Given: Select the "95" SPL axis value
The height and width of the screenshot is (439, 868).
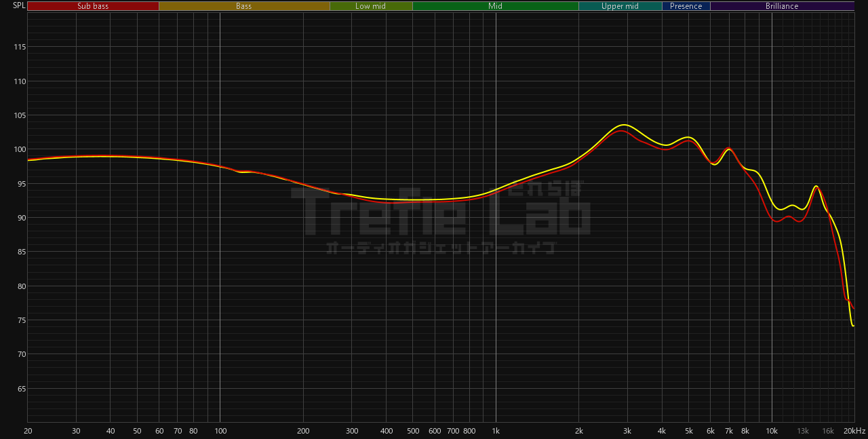Looking at the screenshot, I should [20, 184].
